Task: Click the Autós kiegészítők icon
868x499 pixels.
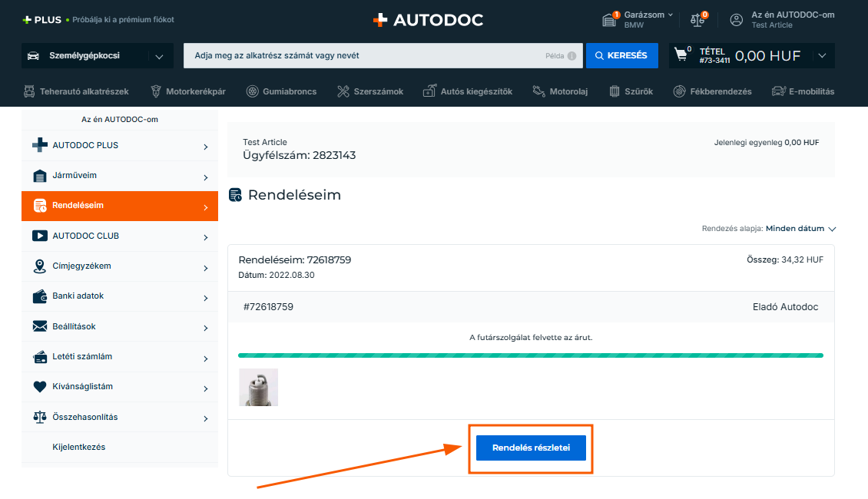Action: (429, 91)
